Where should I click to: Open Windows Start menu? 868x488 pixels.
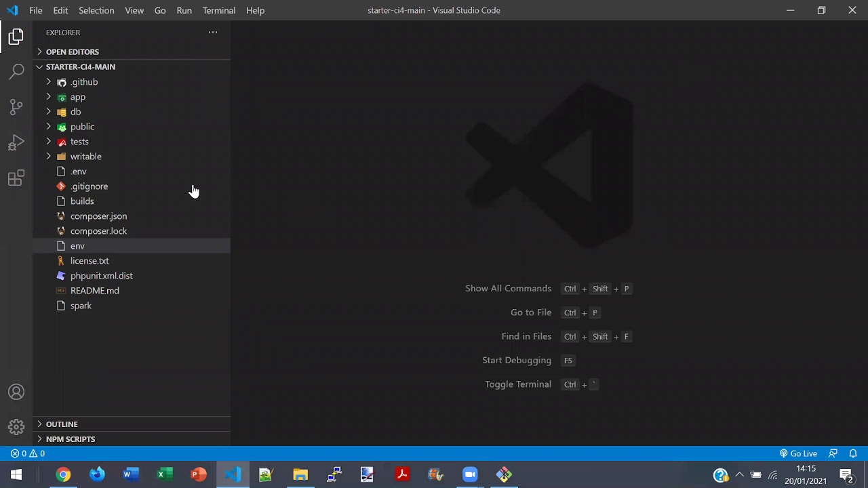pos(16,474)
